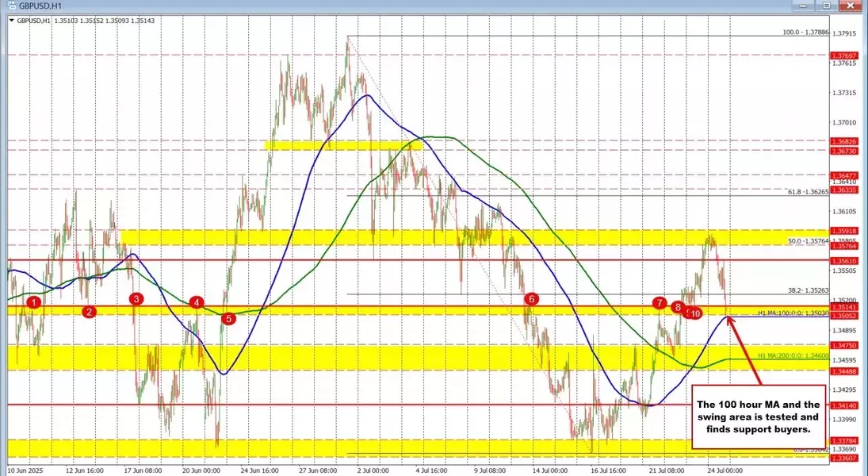The image size is (868, 476).
Task: Click the yellow swing zone near 1.36826
Action: [338, 146]
